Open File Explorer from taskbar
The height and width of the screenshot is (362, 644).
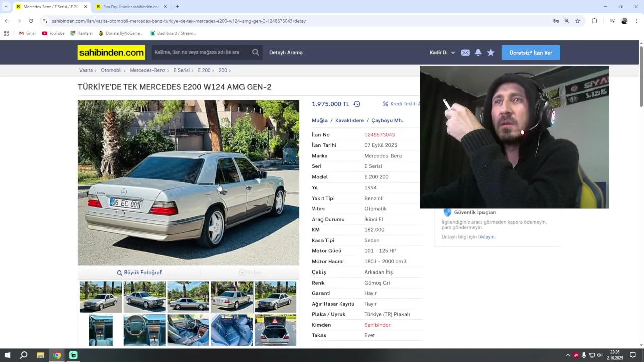(x=40, y=355)
